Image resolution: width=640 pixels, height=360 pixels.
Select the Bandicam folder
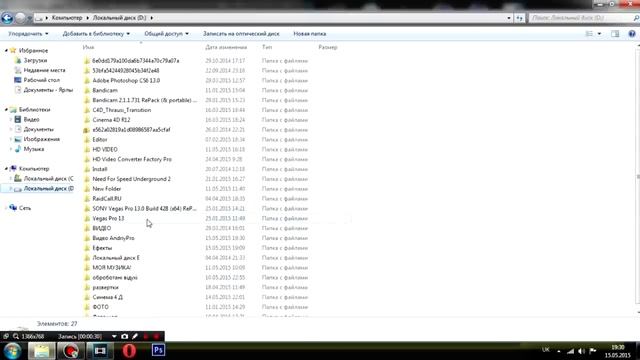(x=105, y=90)
